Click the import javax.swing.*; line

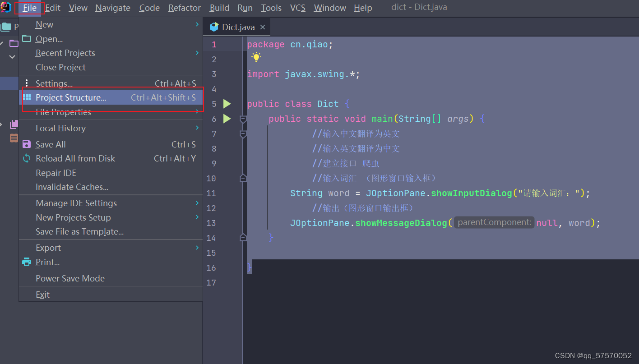click(304, 74)
